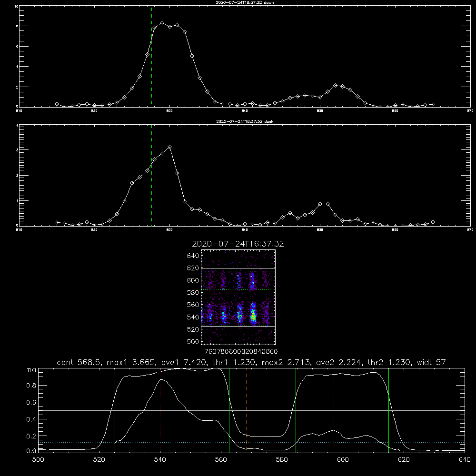Image resolution: width=476 pixels, height=476 pixels.
Task: Click the "2020-07-24T16:37:32 dusk" plot title
Action: point(245,121)
